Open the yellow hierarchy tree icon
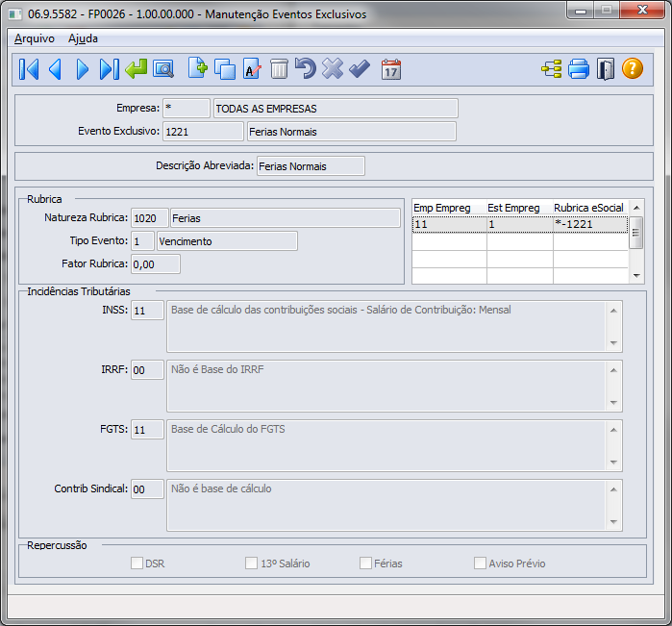The height and width of the screenshot is (626, 672). 552,69
